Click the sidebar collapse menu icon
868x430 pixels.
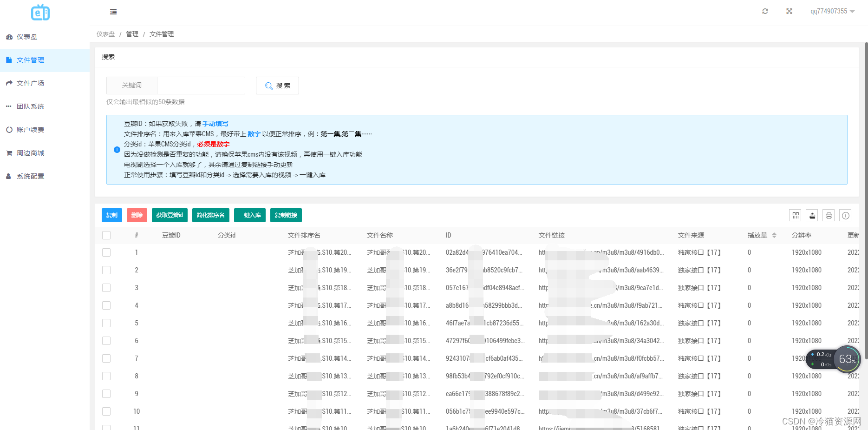113,12
